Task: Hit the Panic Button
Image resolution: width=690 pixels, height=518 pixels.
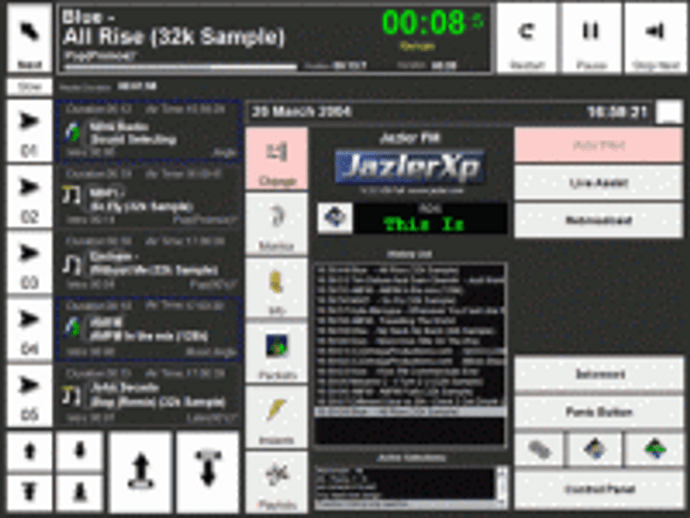Action: (599, 412)
